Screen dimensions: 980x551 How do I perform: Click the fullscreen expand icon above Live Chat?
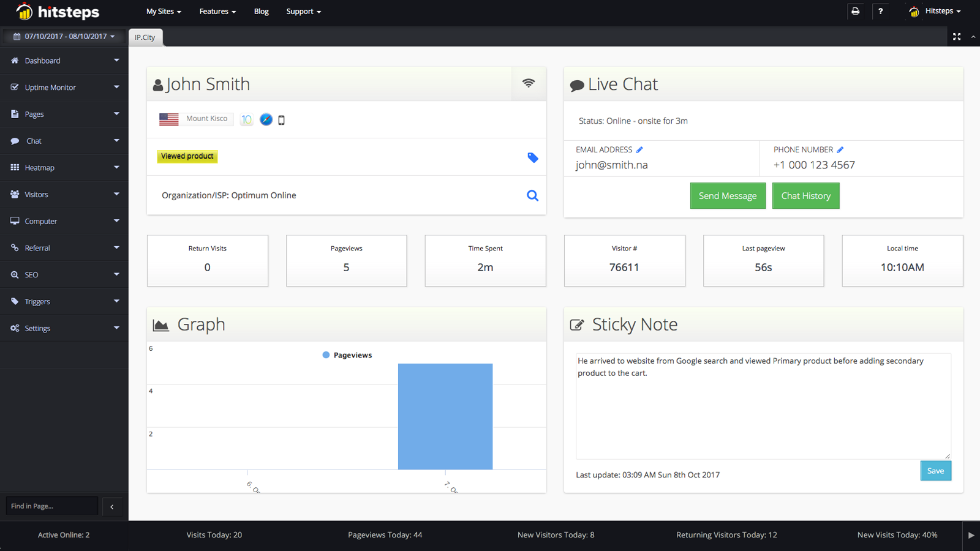click(x=957, y=36)
